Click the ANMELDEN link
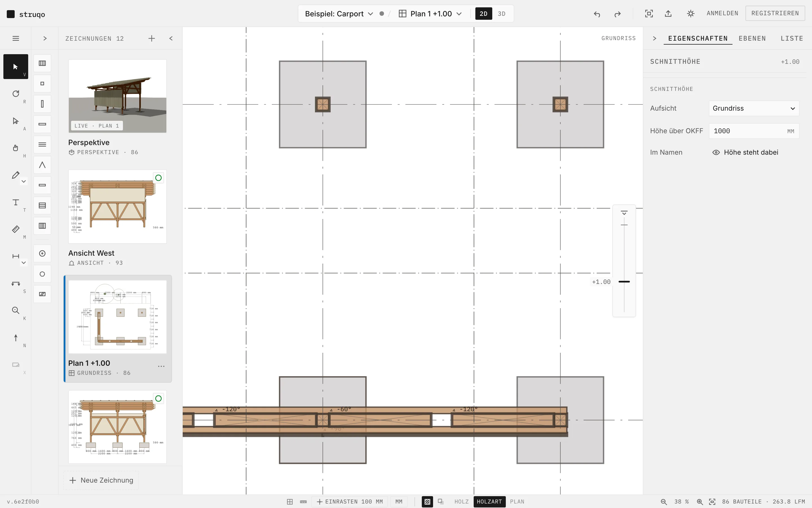Image resolution: width=812 pixels, height=508 pixels. [x=722, y=14]
